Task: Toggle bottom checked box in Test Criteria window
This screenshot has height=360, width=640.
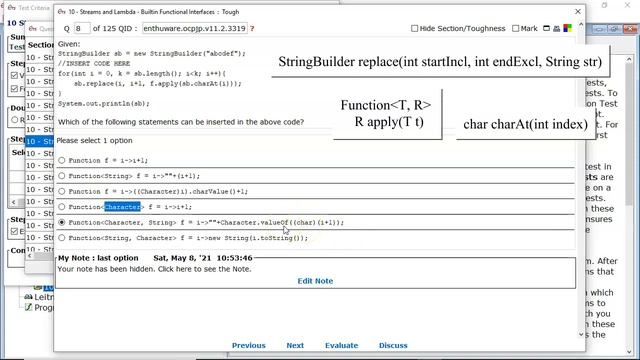Action: [x=15, y=231]
